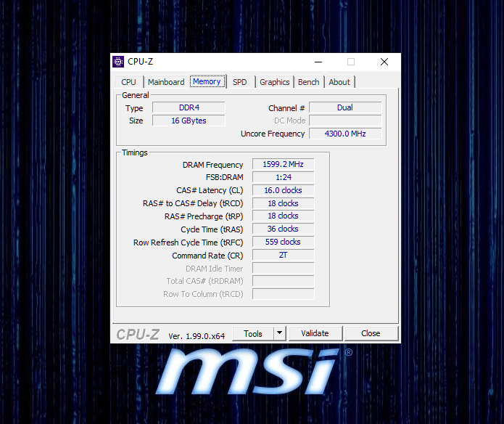Open the Bench tab

[309, 82]
